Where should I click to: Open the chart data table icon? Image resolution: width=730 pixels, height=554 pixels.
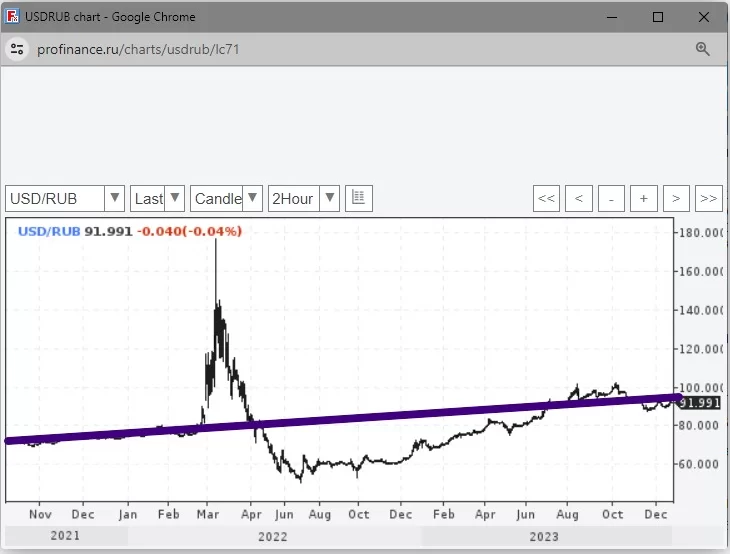click(359, 198)
